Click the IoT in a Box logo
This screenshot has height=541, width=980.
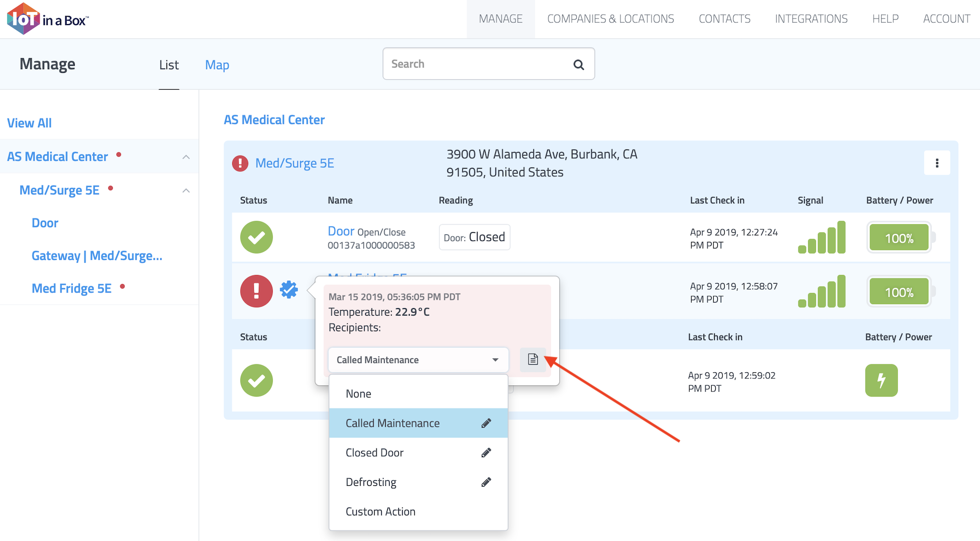(x=48, y=19)
